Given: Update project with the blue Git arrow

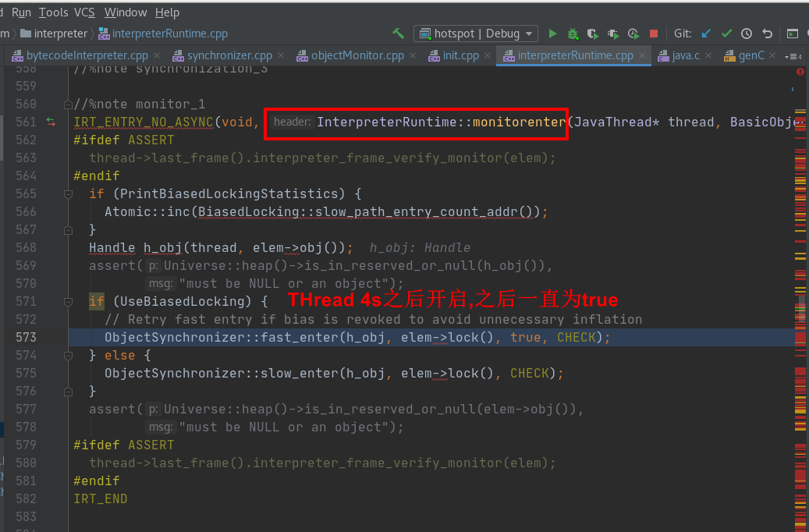Looking at the screenshot, I should point(706,34).
